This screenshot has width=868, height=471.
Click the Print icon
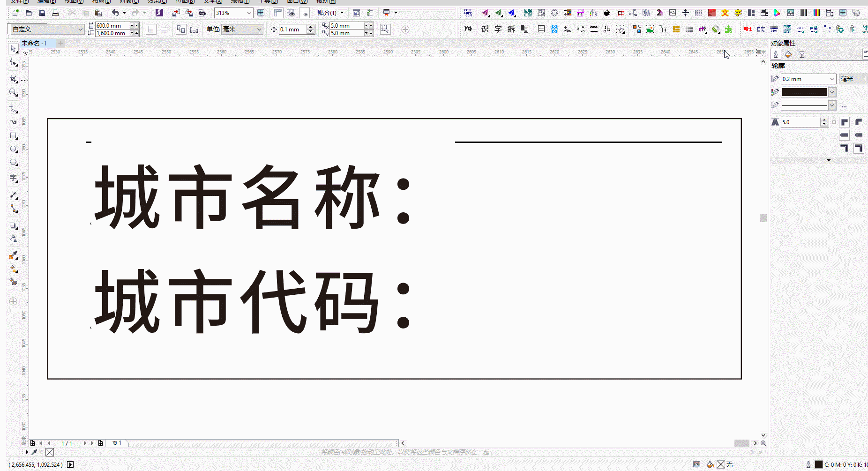55,13
